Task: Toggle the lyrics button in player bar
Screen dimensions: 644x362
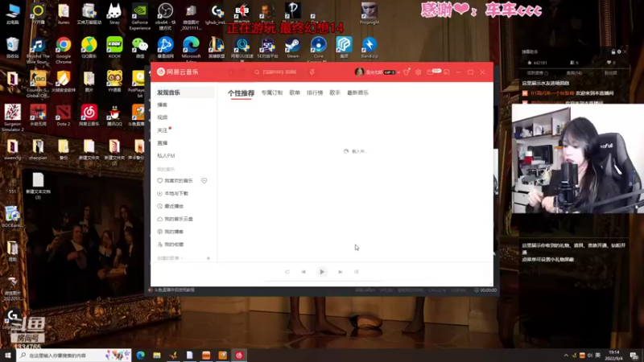Action: [x=356, y=272]
